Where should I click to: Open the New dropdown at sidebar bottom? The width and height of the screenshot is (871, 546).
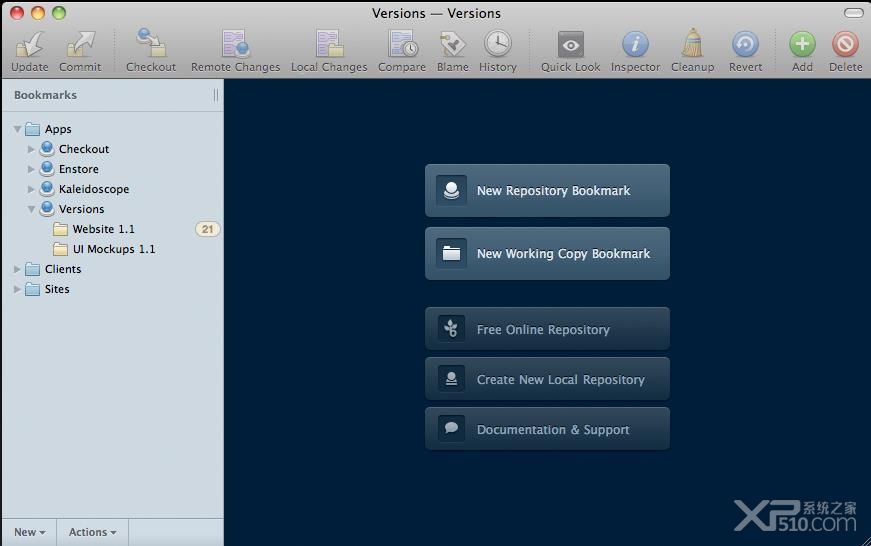coord(30,532)
